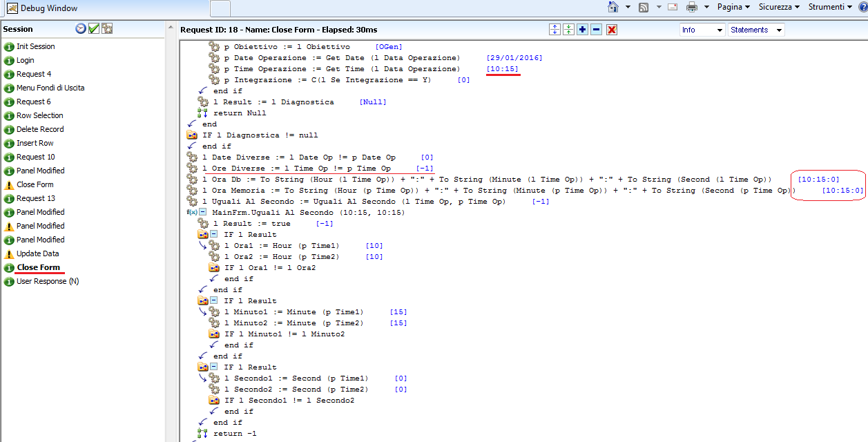
Task: Open the Pagina menu
Action: [x=733, y=7]
